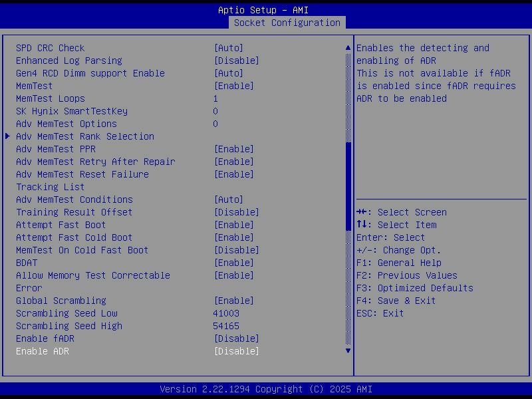Select the Enhanced Log Parsing label

coord(69,61)
